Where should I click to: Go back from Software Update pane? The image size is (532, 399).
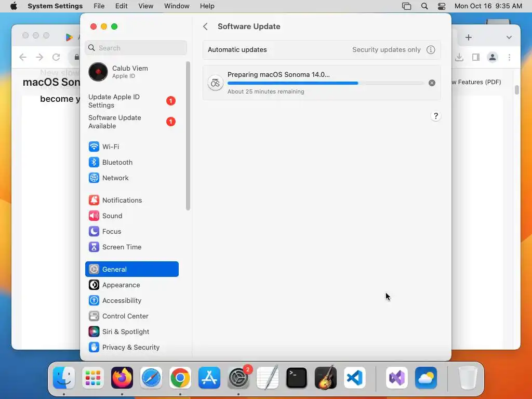tap(205, 26)
